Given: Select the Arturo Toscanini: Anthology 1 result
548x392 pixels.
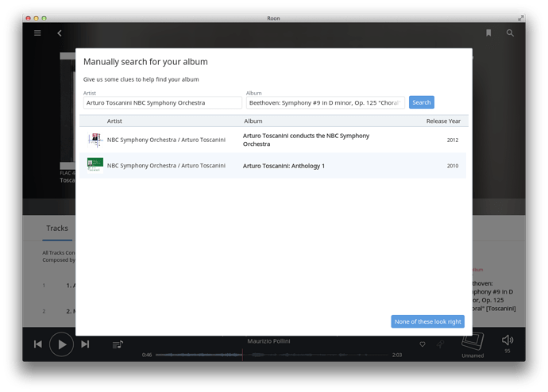Looking at the screenshot, I should tap(272, 166).
